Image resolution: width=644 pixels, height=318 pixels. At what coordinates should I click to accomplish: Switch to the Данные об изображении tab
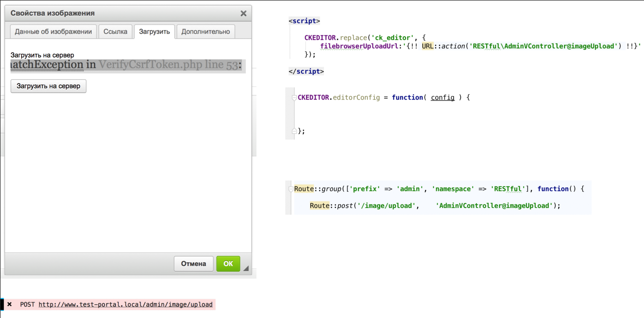tap(53, 32)
